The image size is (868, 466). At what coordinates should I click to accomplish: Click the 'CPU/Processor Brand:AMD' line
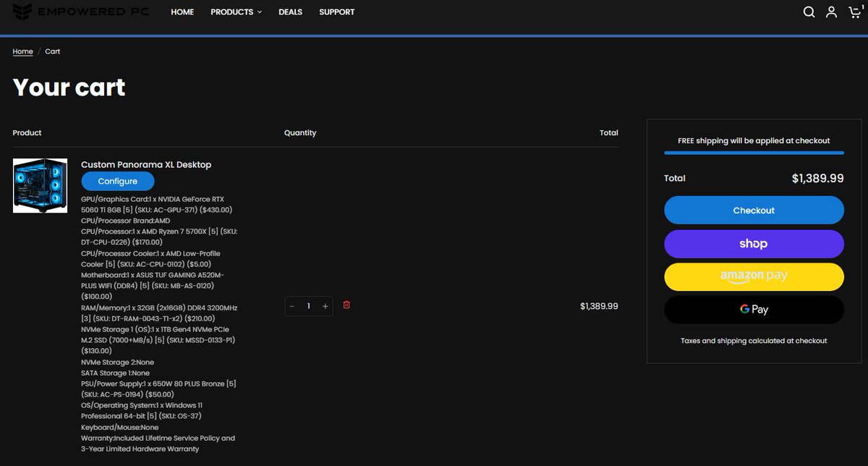point(126,221)
